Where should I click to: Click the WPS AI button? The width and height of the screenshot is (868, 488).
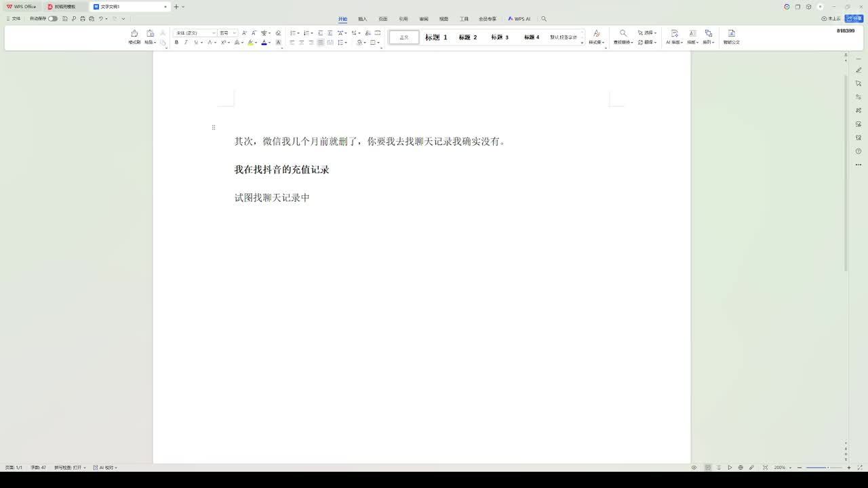519,19
